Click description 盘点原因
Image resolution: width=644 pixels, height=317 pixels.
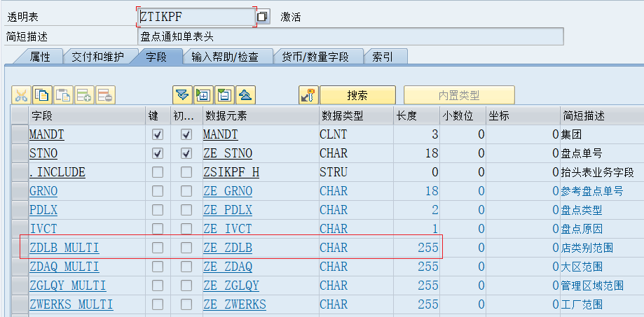pos(582,229)
